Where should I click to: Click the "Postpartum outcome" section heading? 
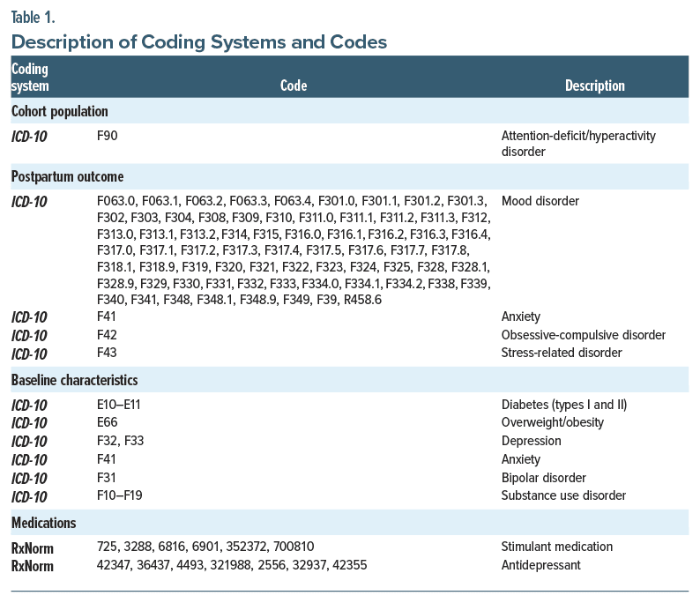tap(68, 176)
